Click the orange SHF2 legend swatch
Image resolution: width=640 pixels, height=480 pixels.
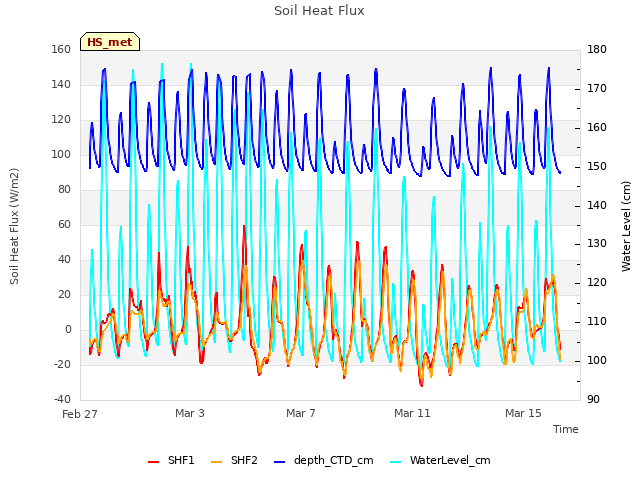pyautogui.click(x=217, y=462)
